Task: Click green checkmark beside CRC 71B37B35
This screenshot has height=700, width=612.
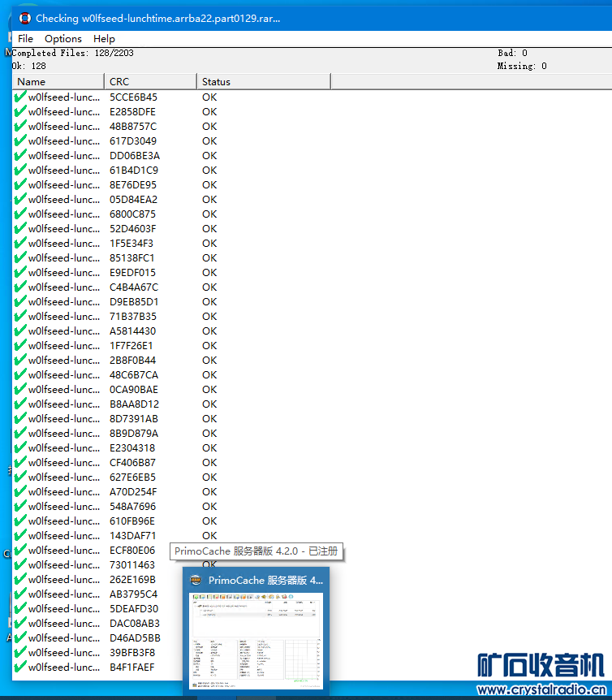Action: 20,316
